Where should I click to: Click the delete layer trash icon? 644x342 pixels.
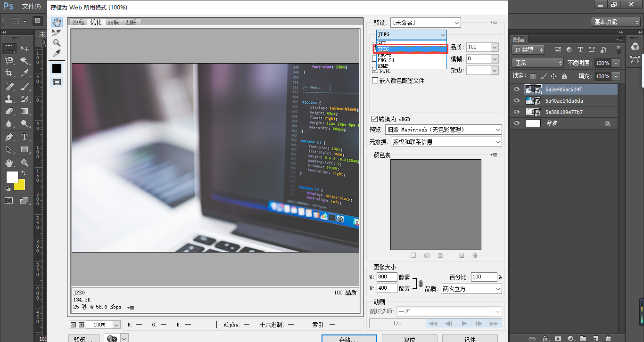pyautogui.click(x=609, y=338)
